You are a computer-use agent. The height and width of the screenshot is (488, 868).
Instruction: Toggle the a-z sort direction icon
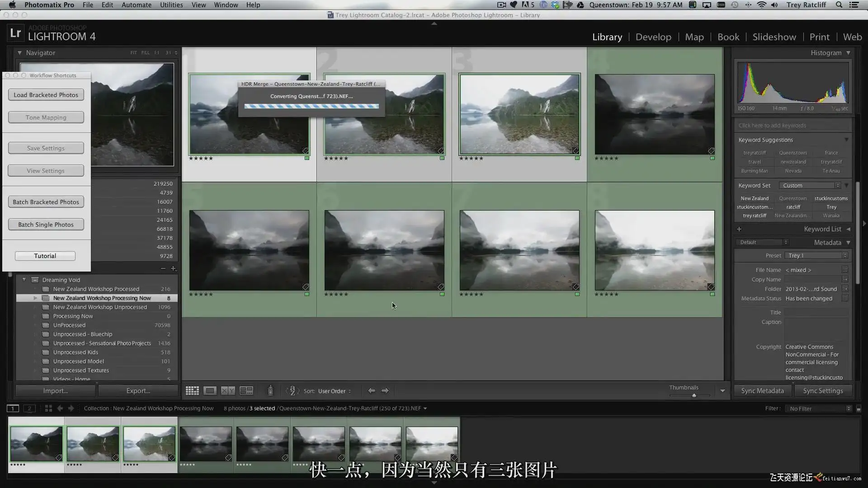(292, 391)
